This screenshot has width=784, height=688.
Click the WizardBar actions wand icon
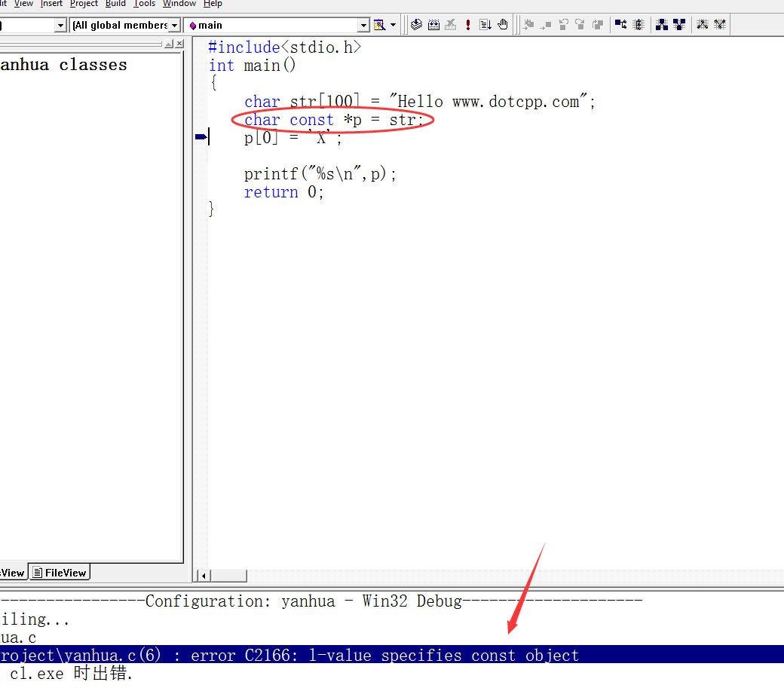point(380,25)
